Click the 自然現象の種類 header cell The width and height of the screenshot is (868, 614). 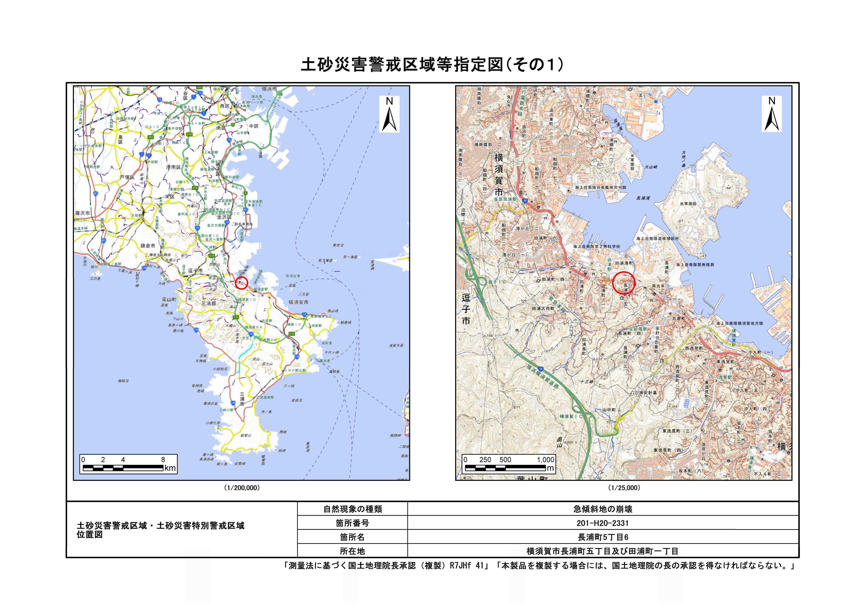pyautogui.click(x=352, y=509)
